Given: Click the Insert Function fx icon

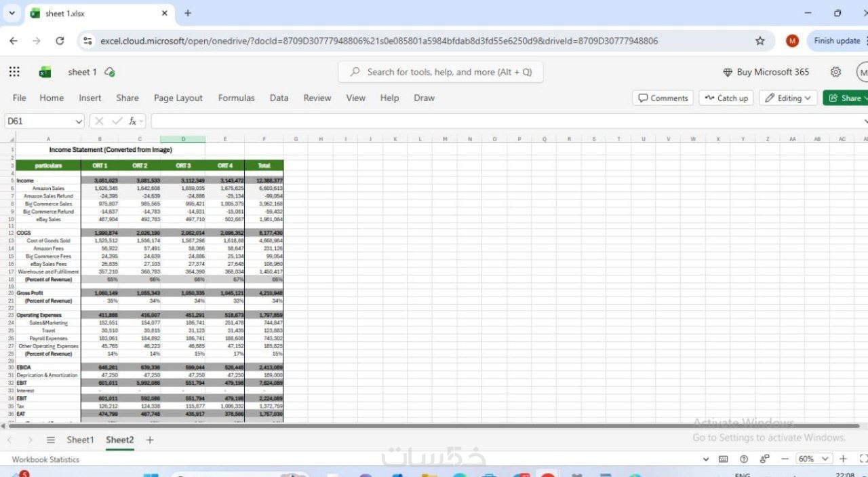Looking at the screenshot, I should pyautogui.click(x=133, y=121).
